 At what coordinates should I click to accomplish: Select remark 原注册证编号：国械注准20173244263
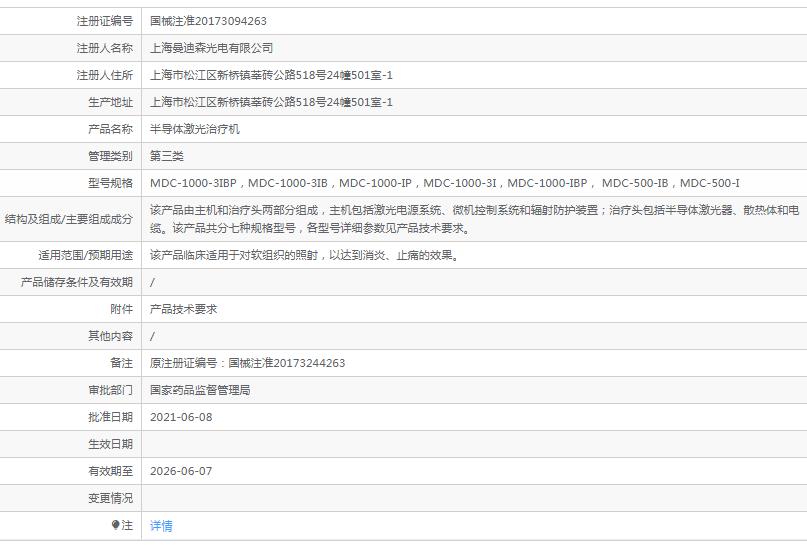pyautogui.click(x=248, y=363)
